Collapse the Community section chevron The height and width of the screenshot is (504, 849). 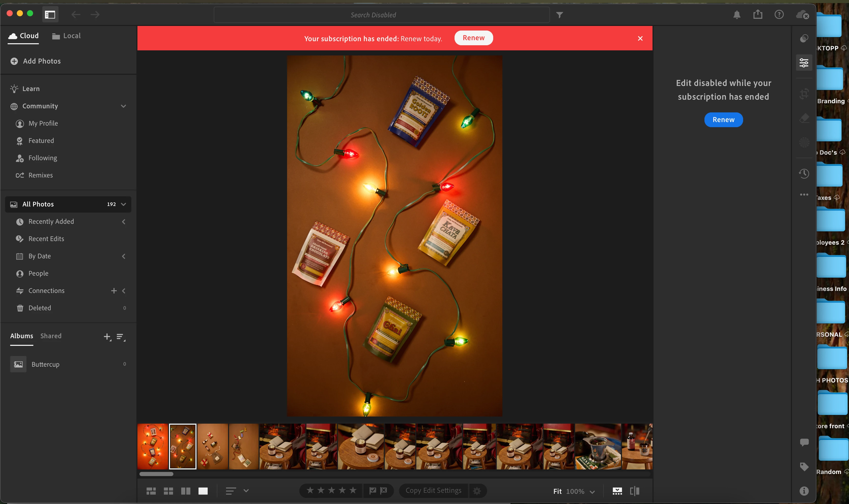click(123, 106)
